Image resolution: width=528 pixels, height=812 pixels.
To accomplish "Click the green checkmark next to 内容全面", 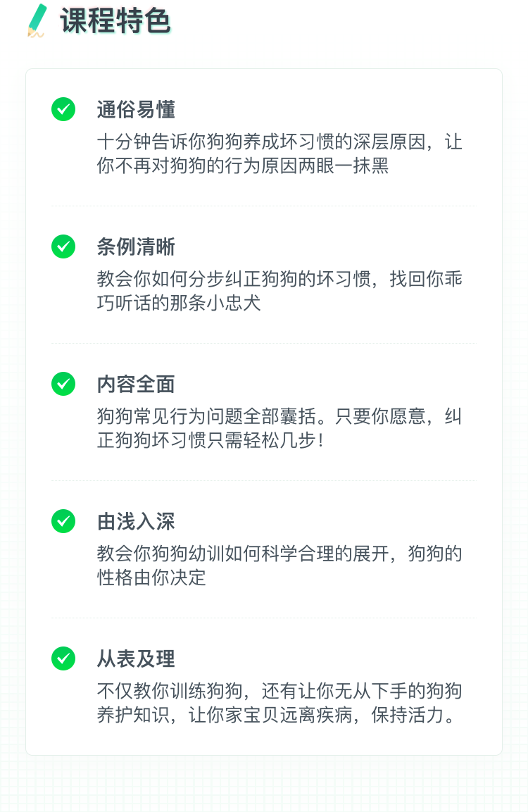I will point(63,384).
